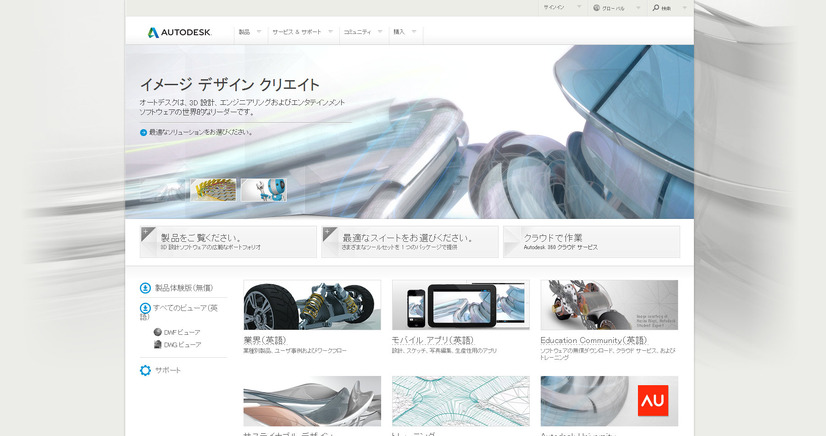826x436 pixels.
Task: Select the yellow structure hero slide thumbnail
Action: [x=213, y=190]
